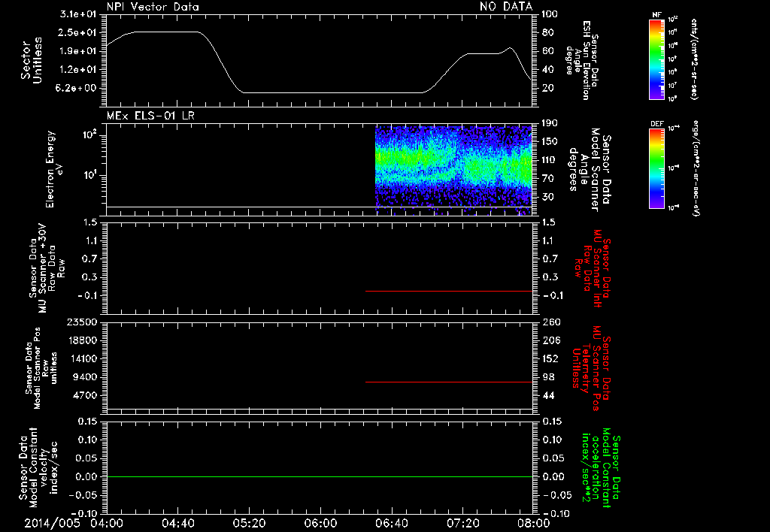Image resolution: width=770 pixels, height=532 pixels.
Task: Click the '2.5e+01' sector tick value
Action: pyautogui.click(x=78, y=33)
